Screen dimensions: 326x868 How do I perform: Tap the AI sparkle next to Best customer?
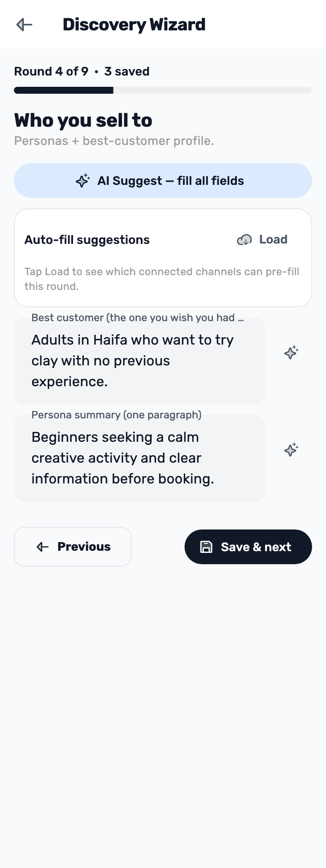coord(291,352)
